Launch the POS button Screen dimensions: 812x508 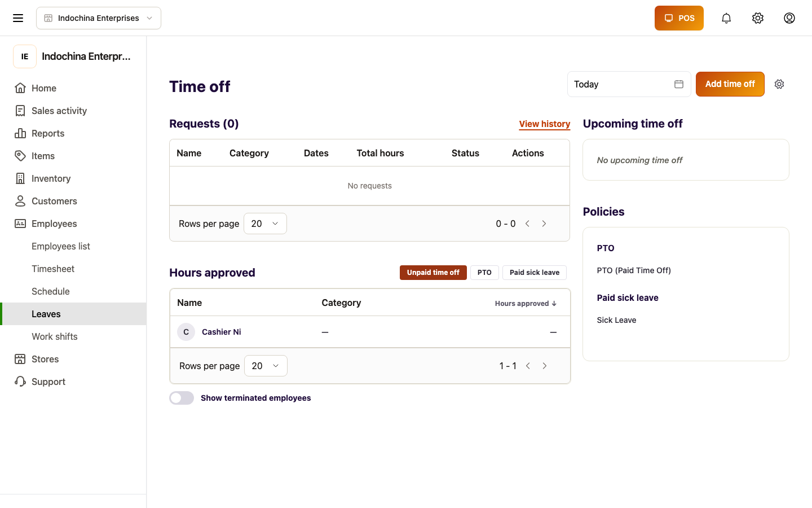coord(679,18)
